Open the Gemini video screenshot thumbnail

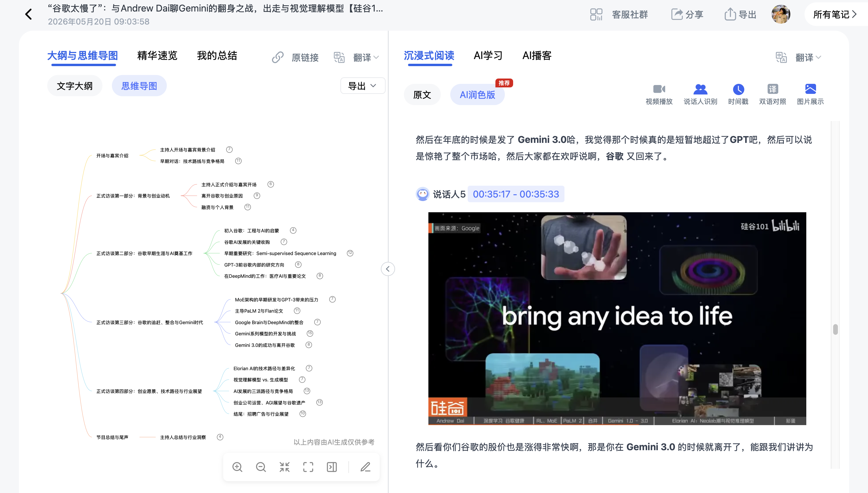617,319
